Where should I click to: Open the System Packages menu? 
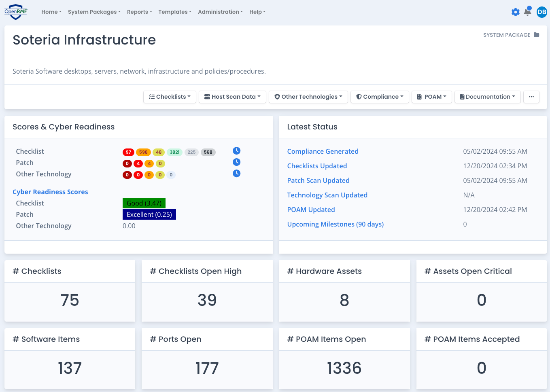coord(94,12)
